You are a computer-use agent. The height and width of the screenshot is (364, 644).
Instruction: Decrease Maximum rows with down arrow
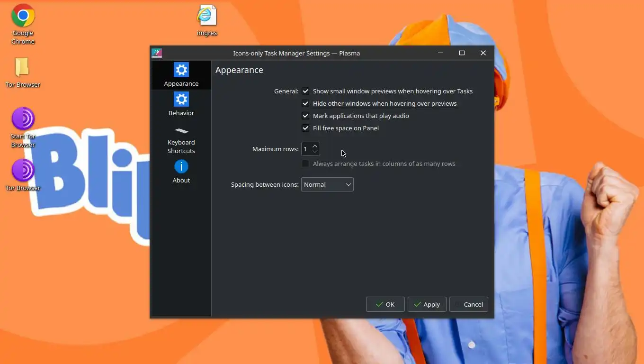[315, 152]
